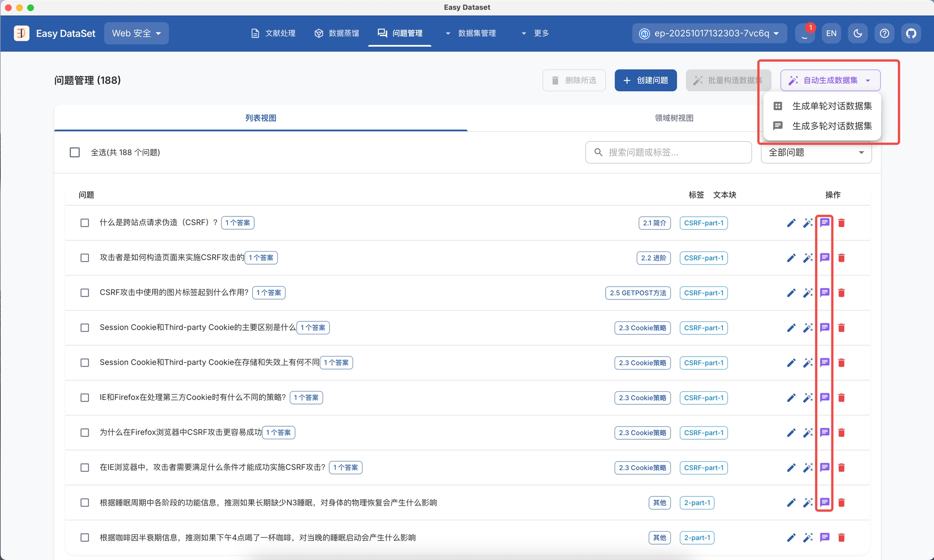934x560 pixels.
Task: Delete the 'CSRF攻击中使用的图片标签' question
Action: point(842,293)
